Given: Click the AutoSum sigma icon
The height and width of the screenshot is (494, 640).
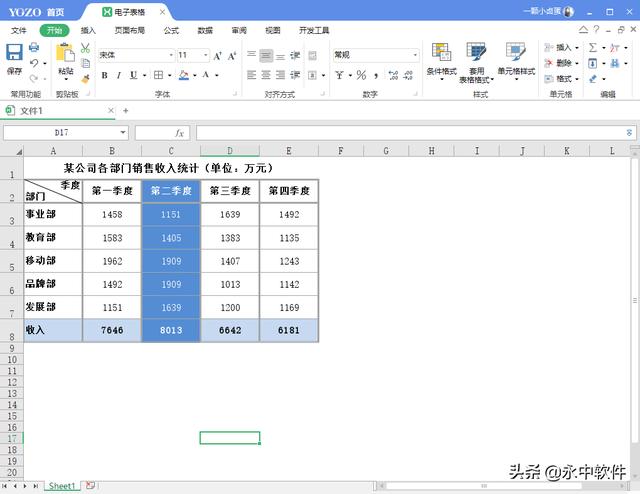Looking at the screenshot, I should (592, 47).
